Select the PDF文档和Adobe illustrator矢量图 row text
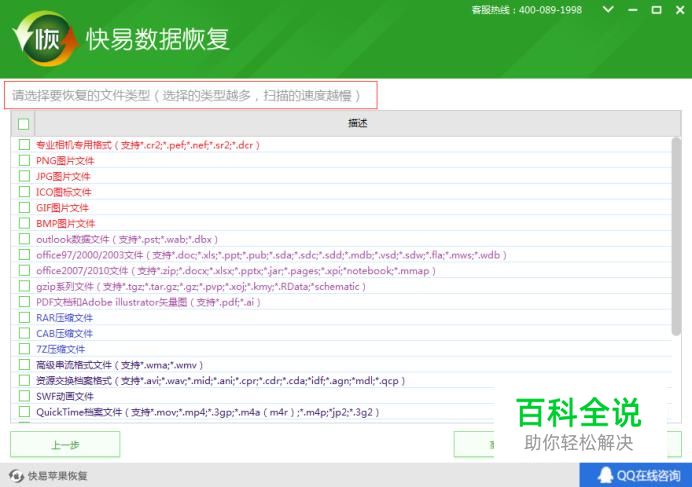 tap(149, 302)
